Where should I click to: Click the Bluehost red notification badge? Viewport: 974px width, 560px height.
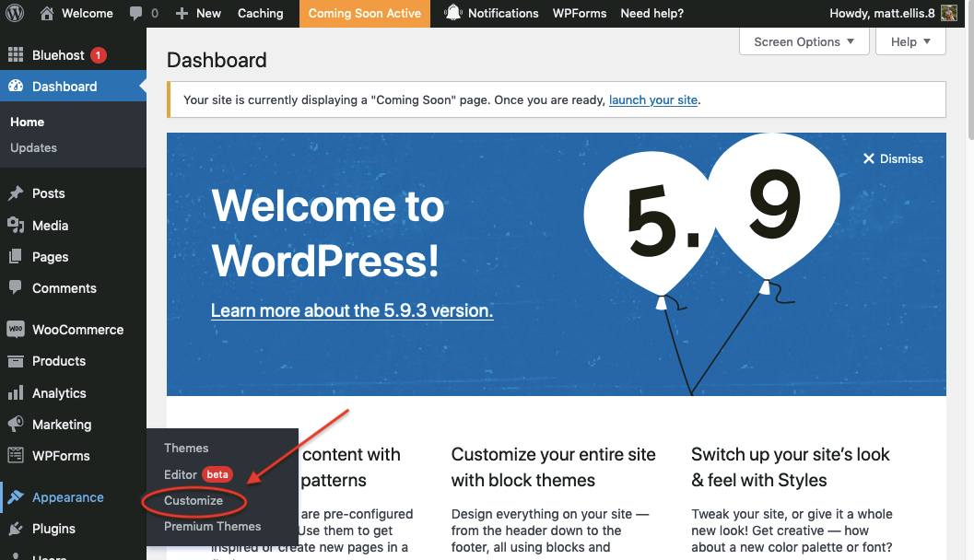point(99,55)
